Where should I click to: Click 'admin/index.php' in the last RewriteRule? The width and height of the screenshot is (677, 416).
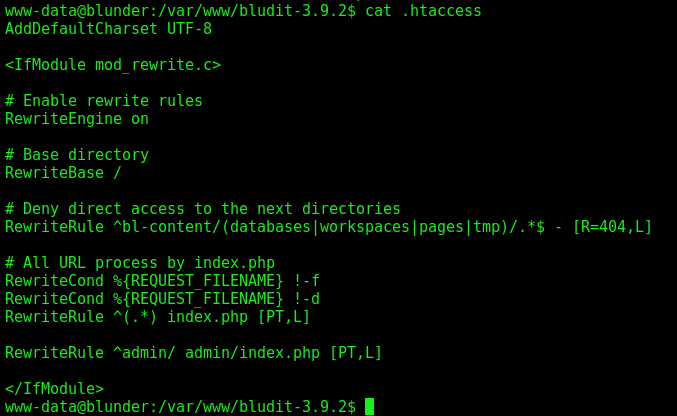pos(253,353)
